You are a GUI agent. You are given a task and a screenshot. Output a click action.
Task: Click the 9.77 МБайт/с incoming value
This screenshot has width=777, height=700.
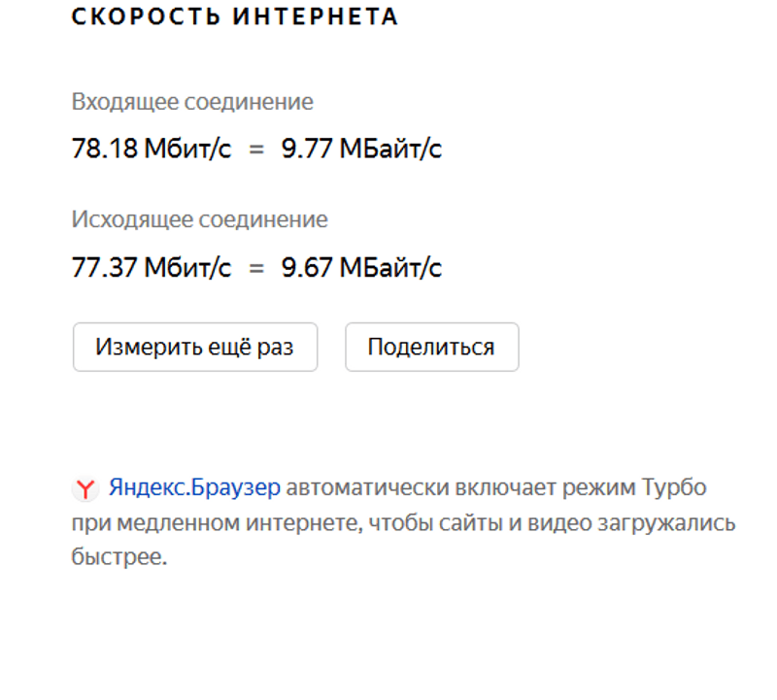click(361, 150)
